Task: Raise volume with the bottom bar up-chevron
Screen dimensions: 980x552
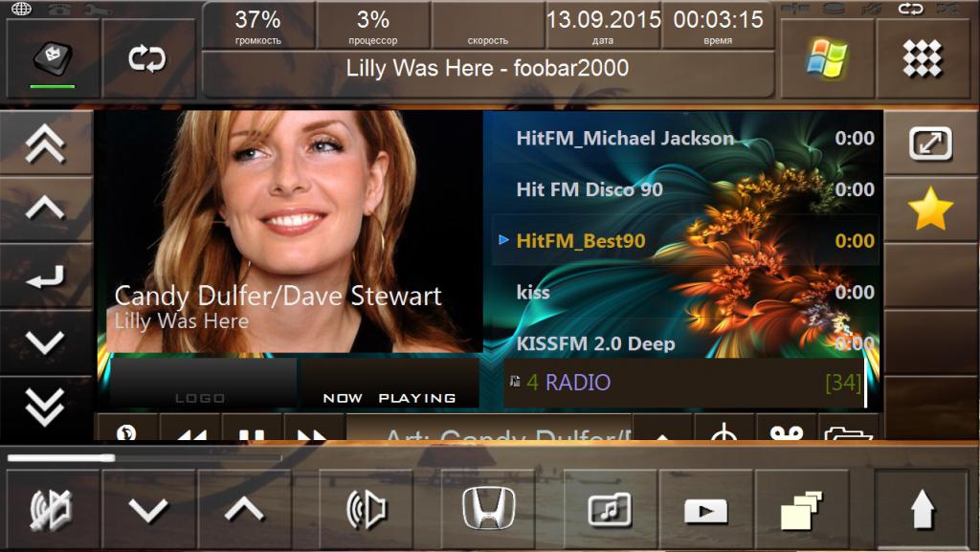Action: (x=244, y=510)
